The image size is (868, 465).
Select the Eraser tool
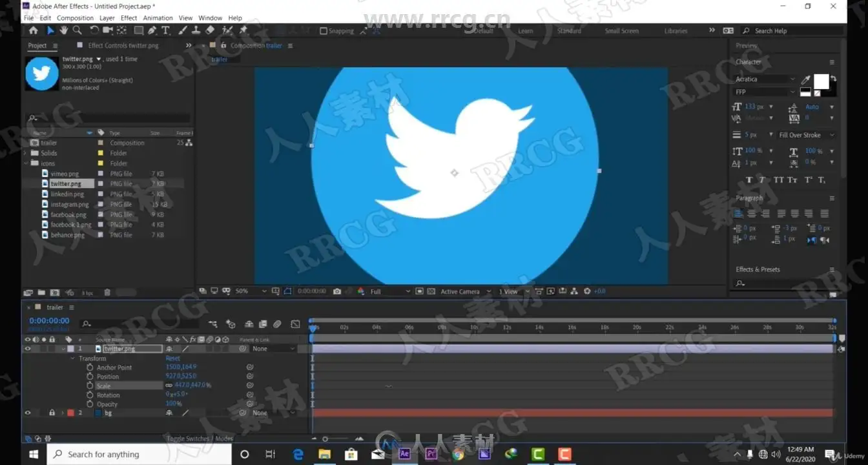pyautogui.click(x=210, y=30)
